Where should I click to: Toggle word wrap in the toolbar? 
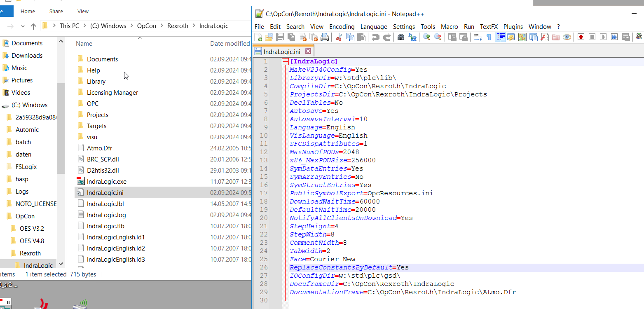478,37
